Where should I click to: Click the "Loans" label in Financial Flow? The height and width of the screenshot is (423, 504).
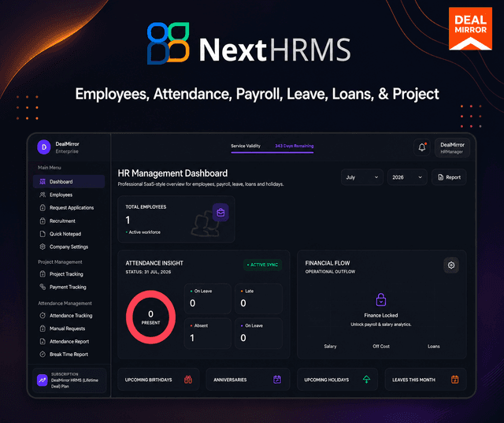[x=434, y=346]
